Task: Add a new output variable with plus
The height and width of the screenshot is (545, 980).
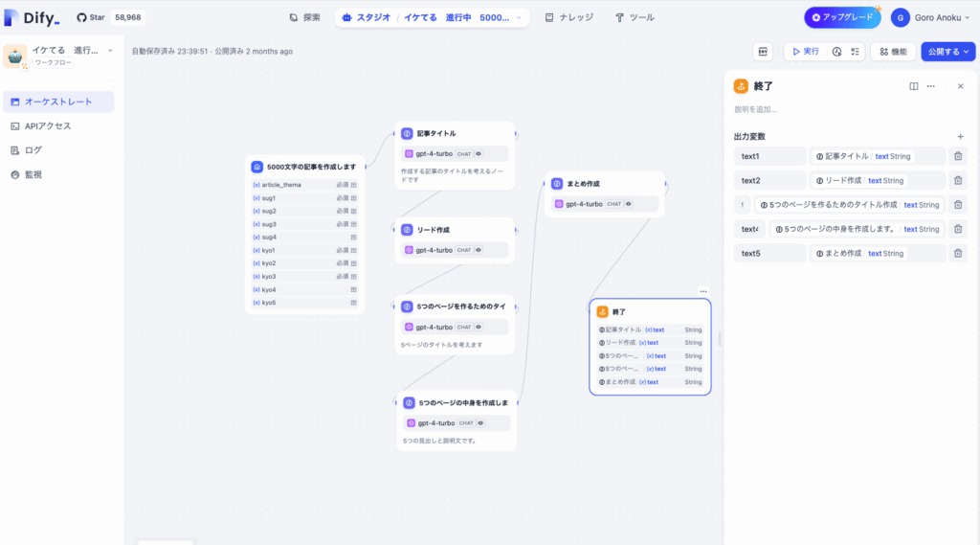Action: tap(960, 137)
